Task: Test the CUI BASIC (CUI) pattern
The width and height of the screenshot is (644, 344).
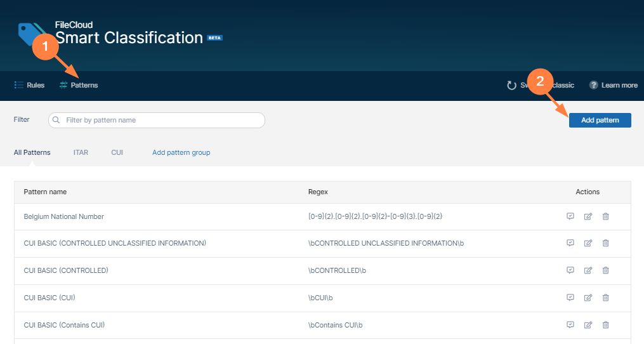Action: (570, 297)
